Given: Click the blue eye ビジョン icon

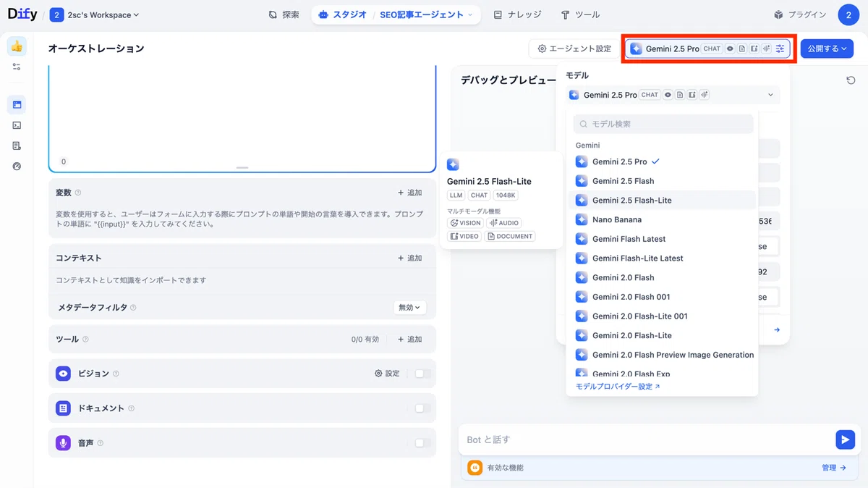Looking at the screenshot, I should (x=64, y=374).
